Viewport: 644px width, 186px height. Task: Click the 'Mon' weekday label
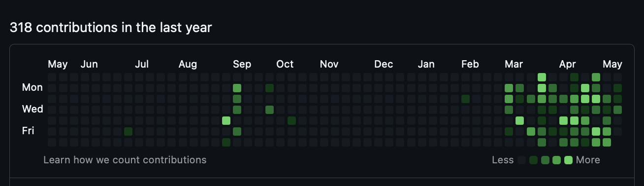pos(32,87)
